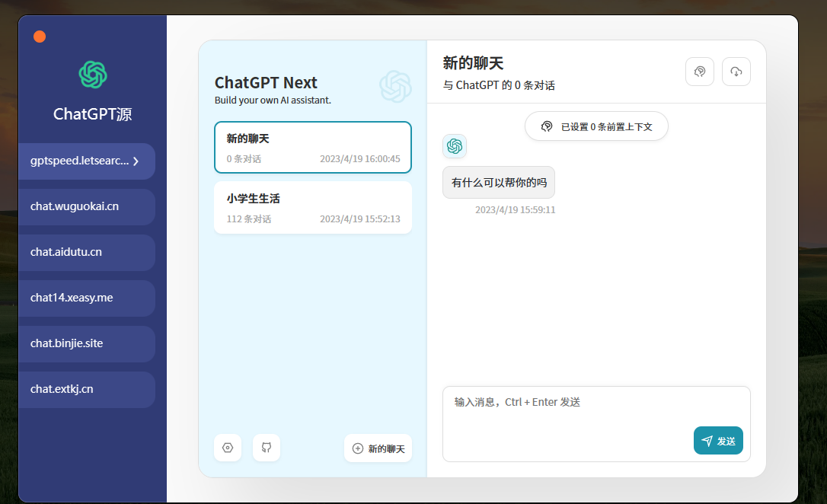The height and width of the screenshot is (504, 827).
Task: Expand the gptspeed.letsearc... chevron arrow
Action: pyautogui.click(x=136, y=161)
